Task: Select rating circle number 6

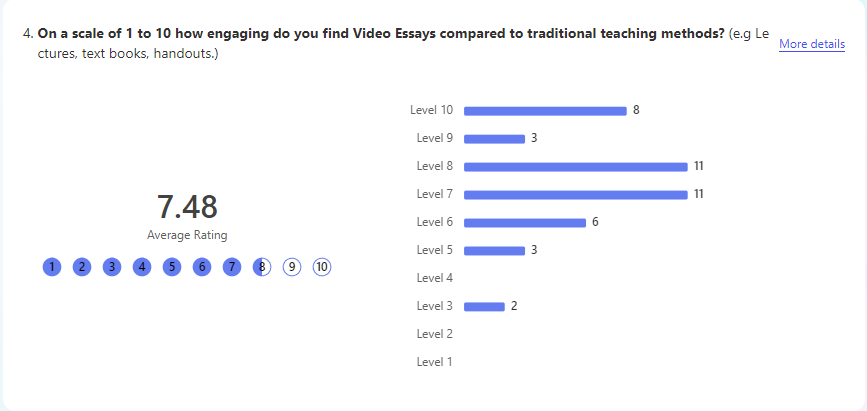Action: pos(202,268)
